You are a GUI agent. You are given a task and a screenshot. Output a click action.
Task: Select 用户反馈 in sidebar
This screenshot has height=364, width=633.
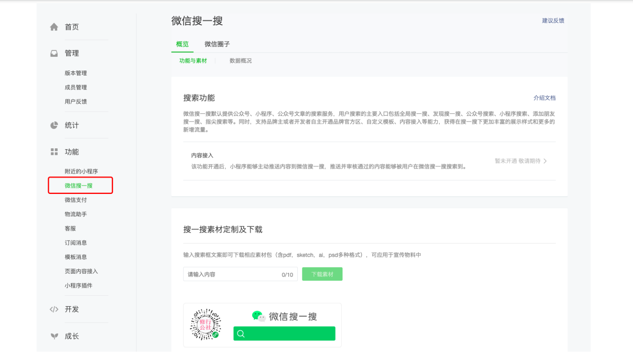[76, 101]
